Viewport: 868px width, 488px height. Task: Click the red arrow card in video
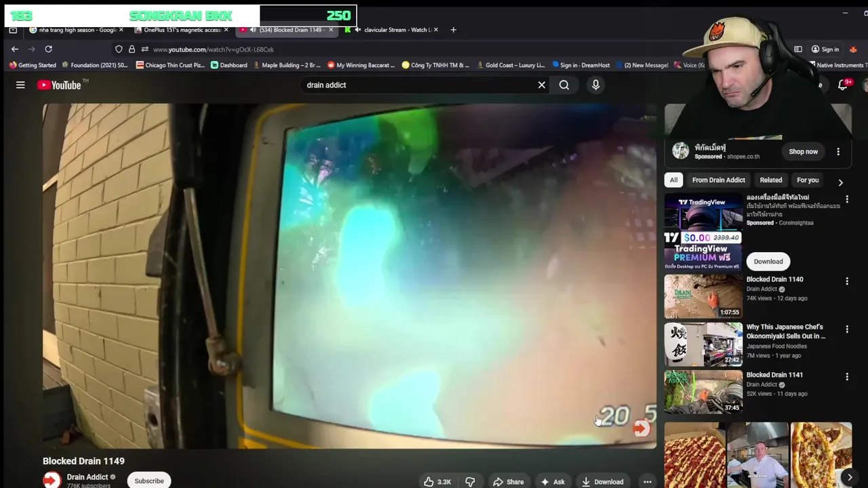pyautogui.click(x=641, y=428)
